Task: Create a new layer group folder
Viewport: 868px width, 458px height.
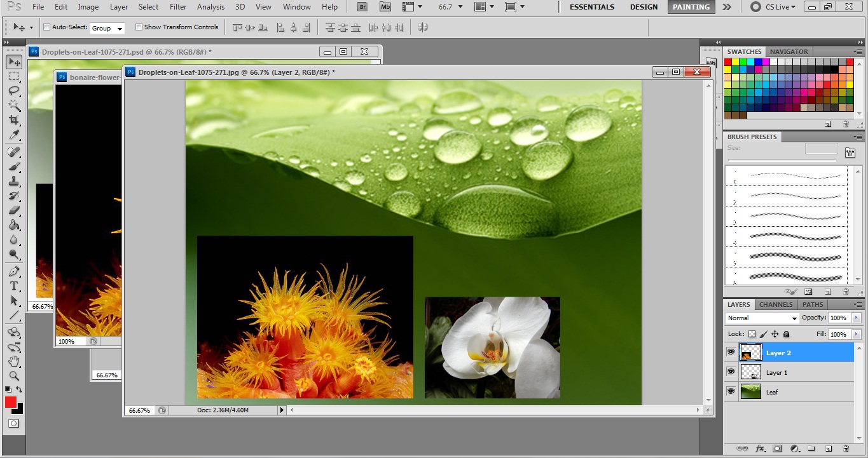Action: pyautogui.click(x=811, y=448)
